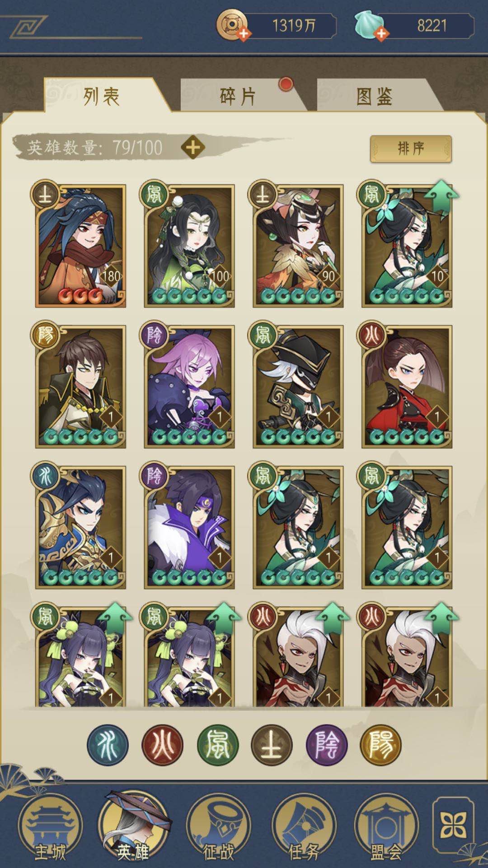Add more jade shell currency
The image size is (488, 868).
click(x=381, y=33)
